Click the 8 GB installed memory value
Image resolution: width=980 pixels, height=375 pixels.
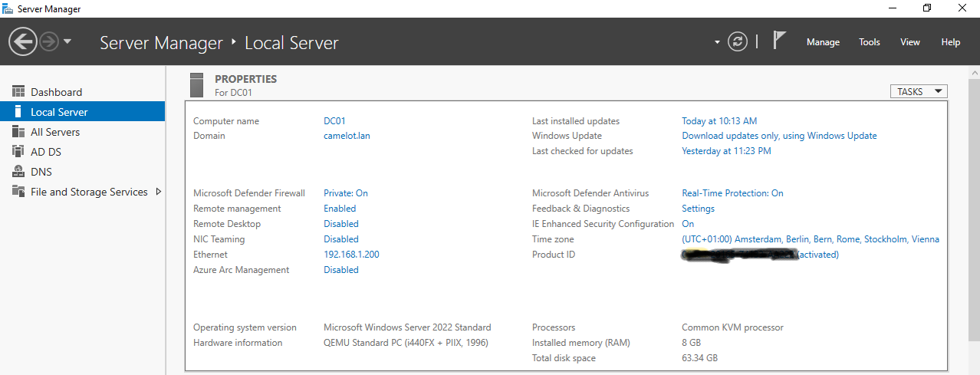(692, 343)
